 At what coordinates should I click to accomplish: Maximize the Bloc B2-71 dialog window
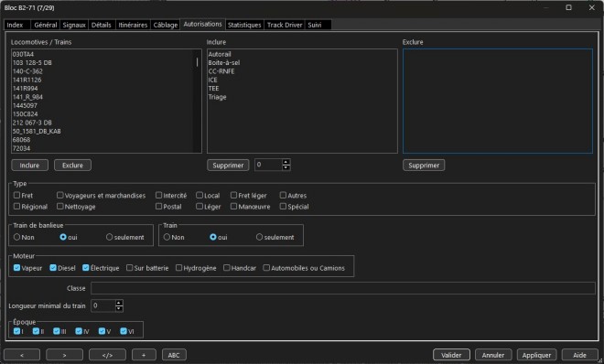coord(568,7)
